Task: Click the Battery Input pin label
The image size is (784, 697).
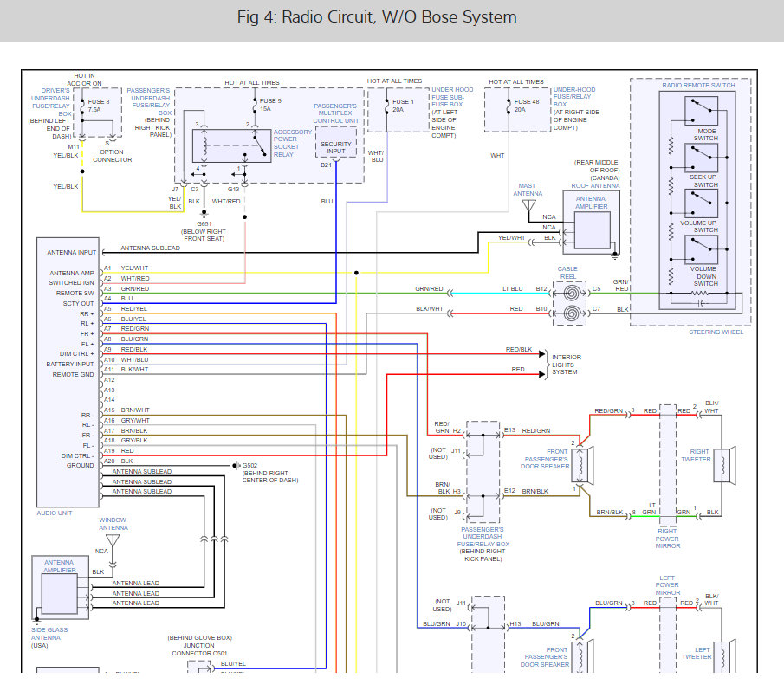Action: (70, 365)
